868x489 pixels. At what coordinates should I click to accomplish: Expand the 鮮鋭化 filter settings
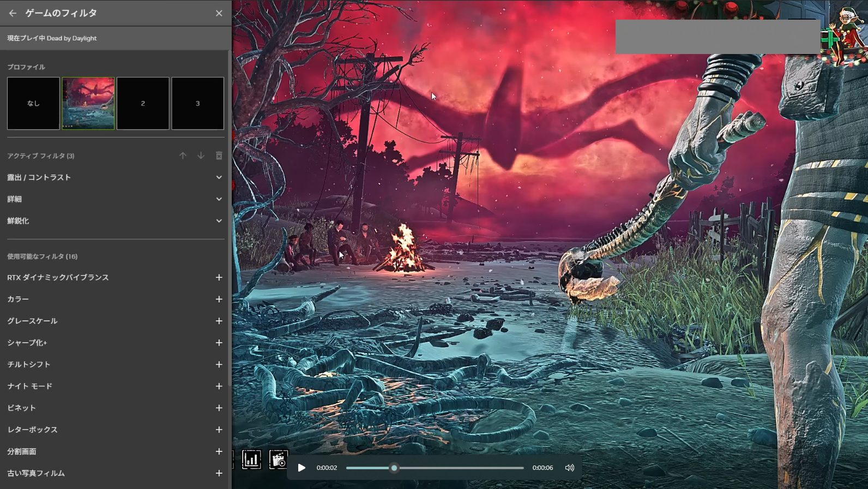click(x=219, y=221)
